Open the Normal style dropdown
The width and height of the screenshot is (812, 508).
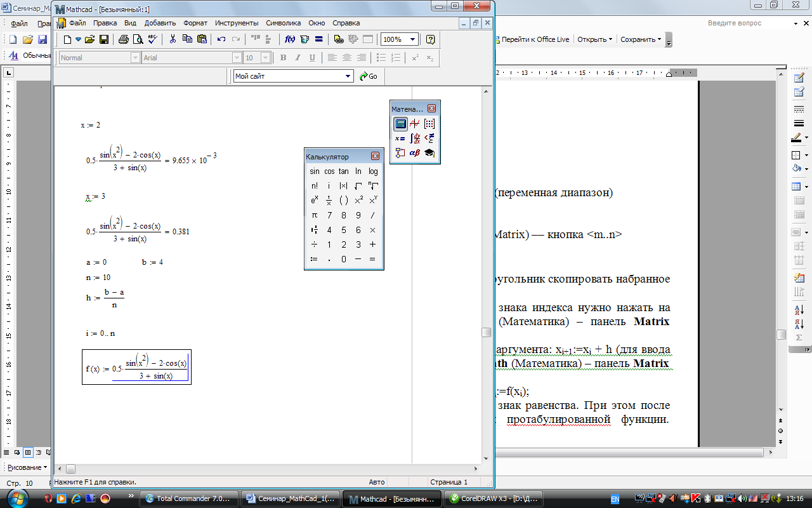coord(135,58)
